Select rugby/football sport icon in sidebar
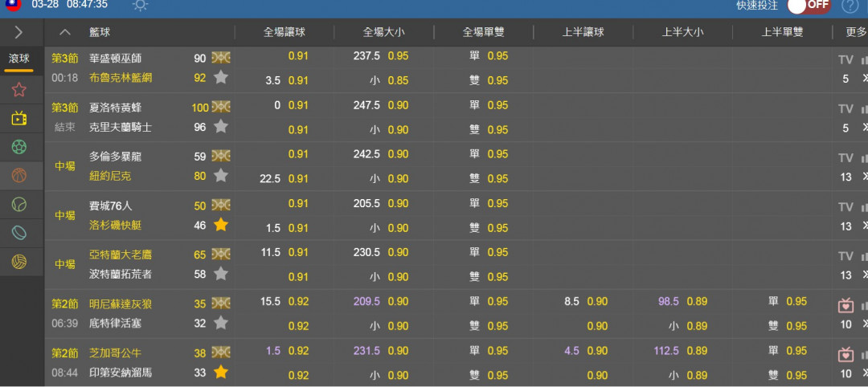The image size is (868, 387). pyautogui.click(x=18, y=234)
